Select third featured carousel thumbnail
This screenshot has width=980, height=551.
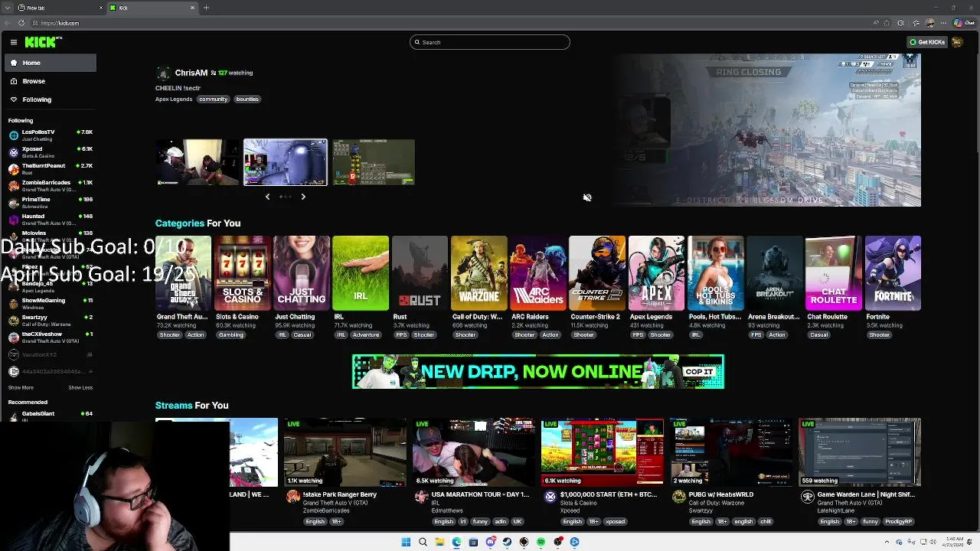(374, 162)
